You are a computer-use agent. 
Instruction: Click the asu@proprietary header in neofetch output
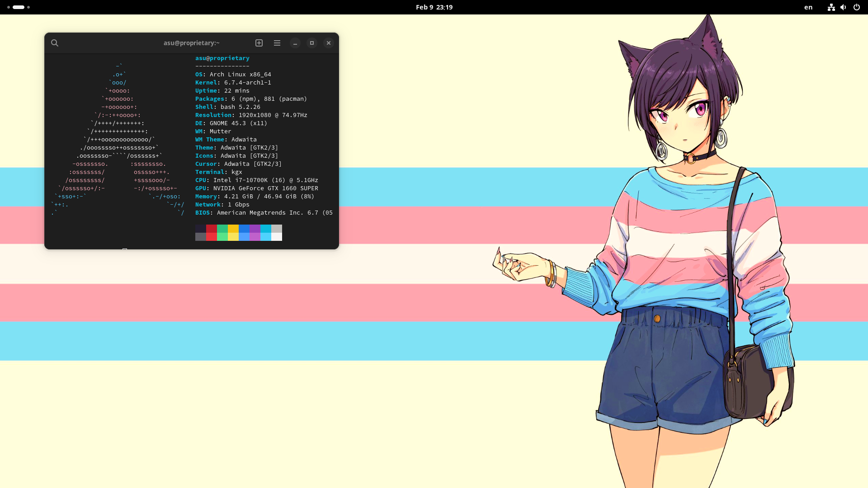click(222, 58)
